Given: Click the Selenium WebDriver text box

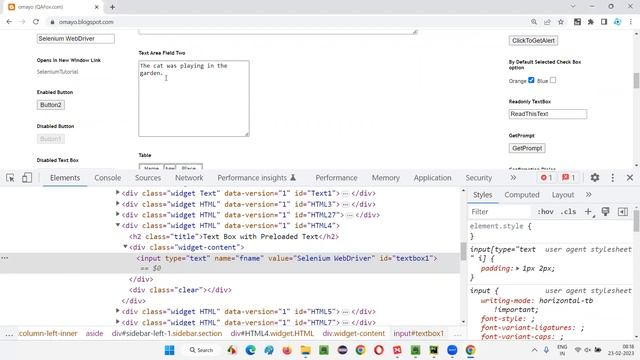Looking at the screenshot, I should coord(76,38).
